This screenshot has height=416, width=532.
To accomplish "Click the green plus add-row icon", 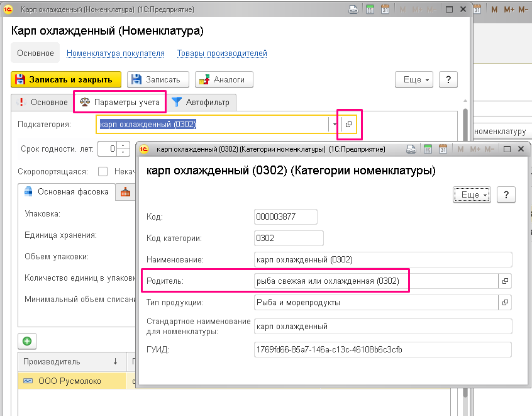I will pos(27,341).
